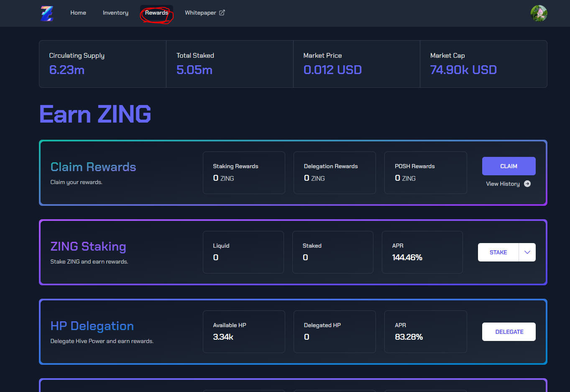
Task: Click the POSH Rewards card
Action: click(x=426, y=173)
